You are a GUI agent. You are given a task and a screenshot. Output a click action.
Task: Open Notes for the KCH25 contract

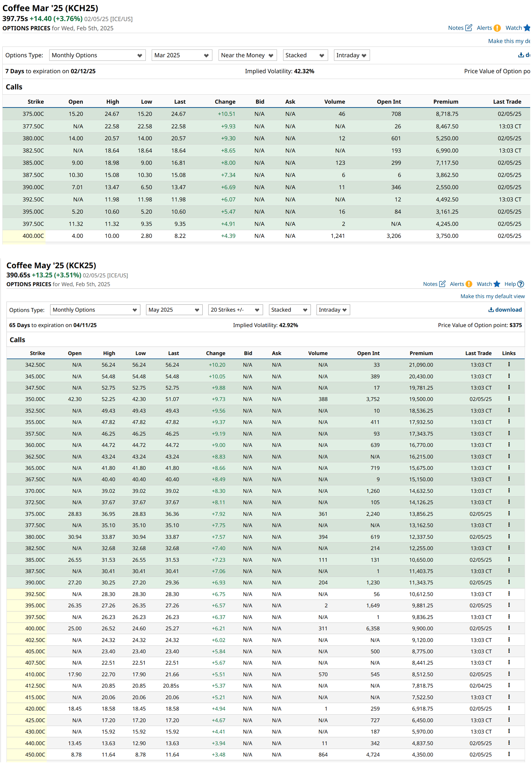point(460,28)
